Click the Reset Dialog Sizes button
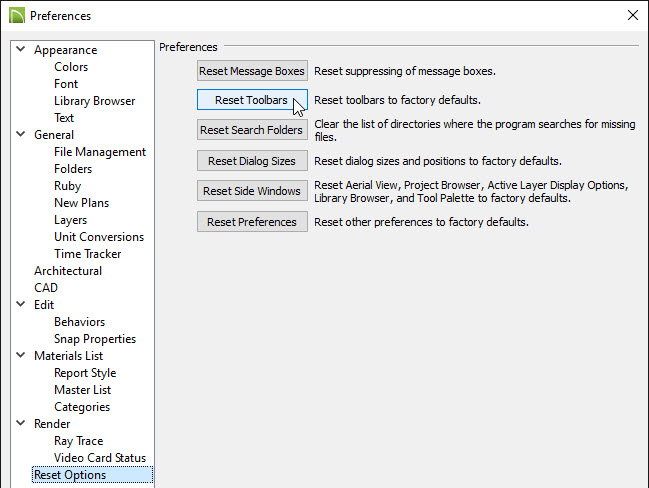This screenshot has width=649, height=488. tap(252, 161)
